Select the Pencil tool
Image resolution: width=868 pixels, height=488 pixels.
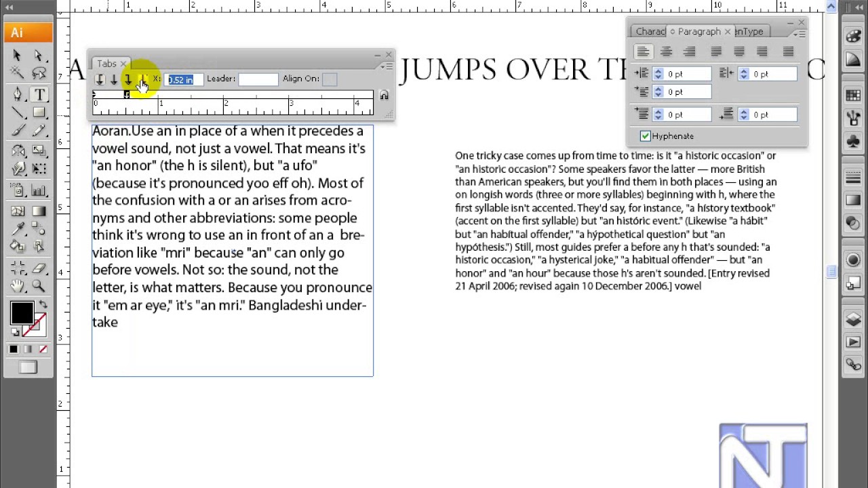(x=39, y=130)
